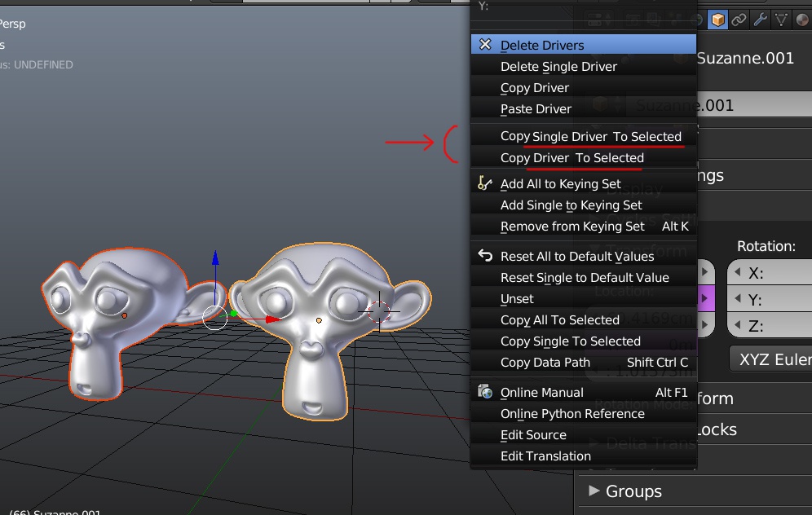Click the key icon beside Add All to Keying Set
Screen dimensions: 812x515
click(485, 183)
